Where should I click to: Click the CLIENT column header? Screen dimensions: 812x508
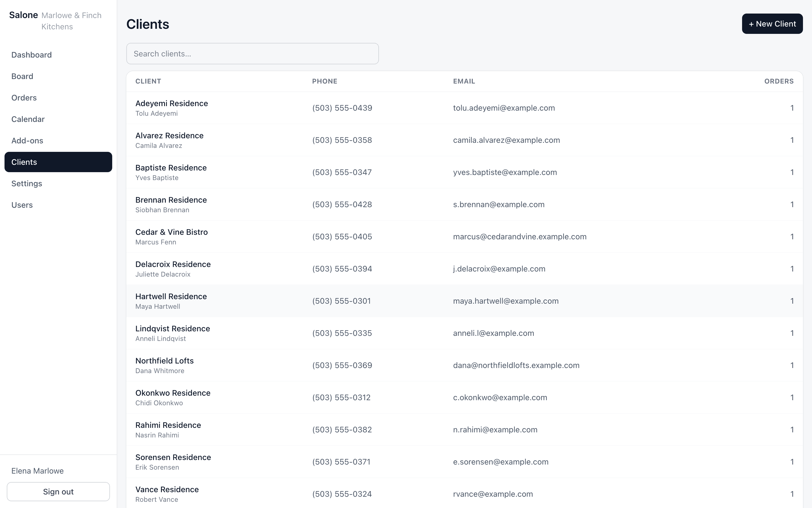click(x=148, y=81)
